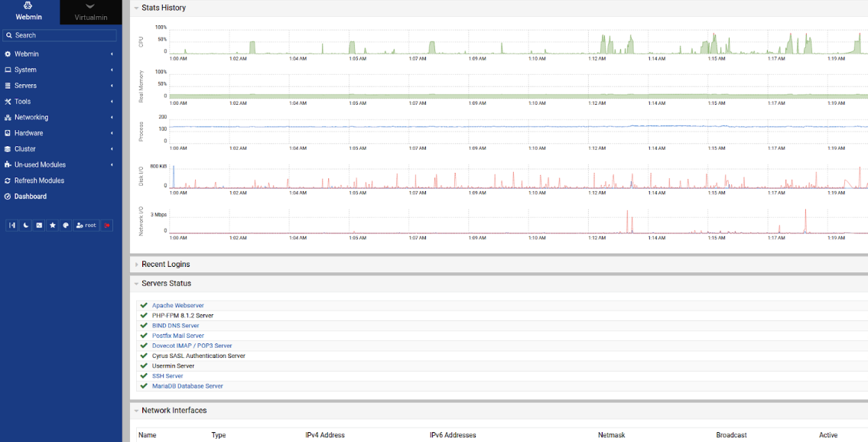The height and width of the screenshot is (442, 868).
Task: Click the wrench icon beside Tools
Action: (8, 101)
